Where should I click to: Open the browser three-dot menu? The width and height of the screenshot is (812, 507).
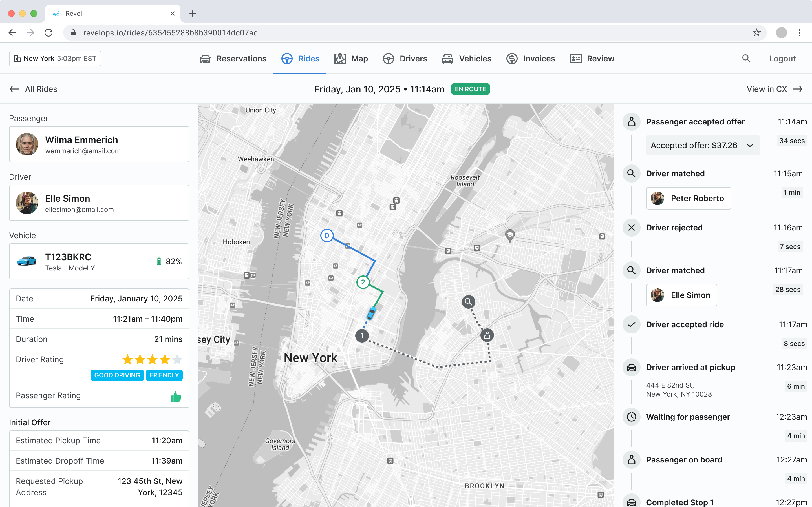[x=800, y=32]
